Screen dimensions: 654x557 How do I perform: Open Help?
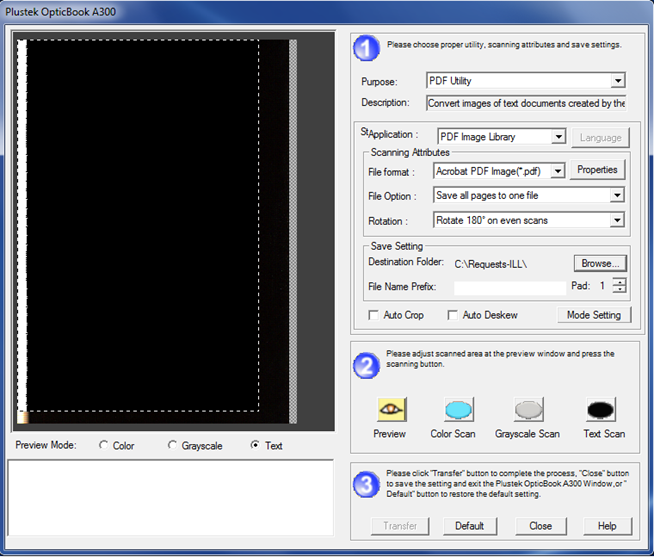coord(607,526)
